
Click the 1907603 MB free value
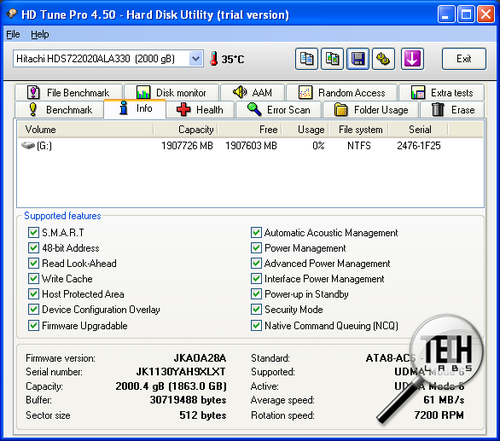(x=251, y=146)
